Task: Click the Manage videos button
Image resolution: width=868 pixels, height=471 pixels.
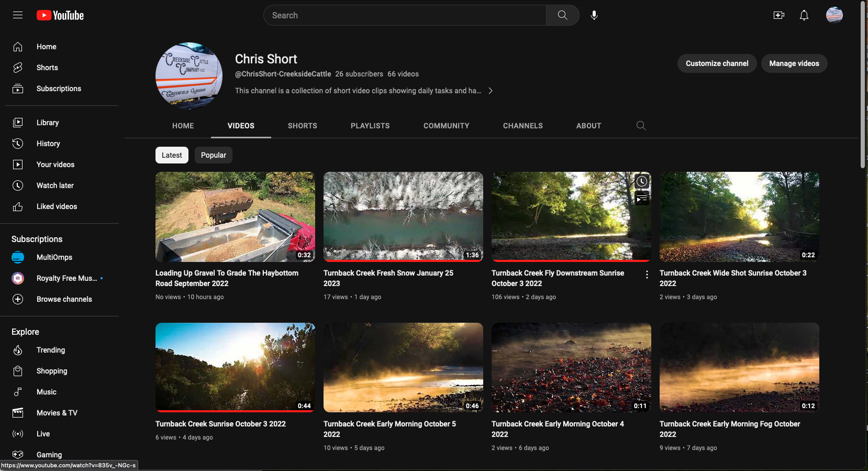Action: coord(794,63)
